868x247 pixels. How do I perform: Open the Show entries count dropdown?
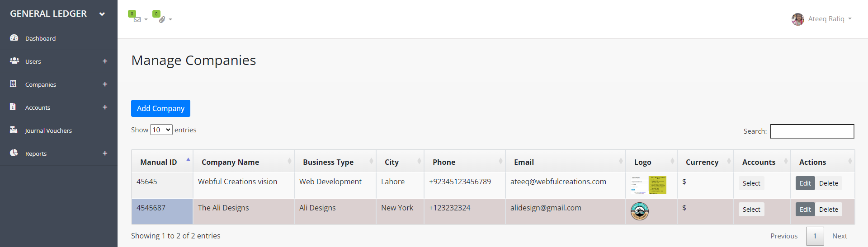(161, 130)
